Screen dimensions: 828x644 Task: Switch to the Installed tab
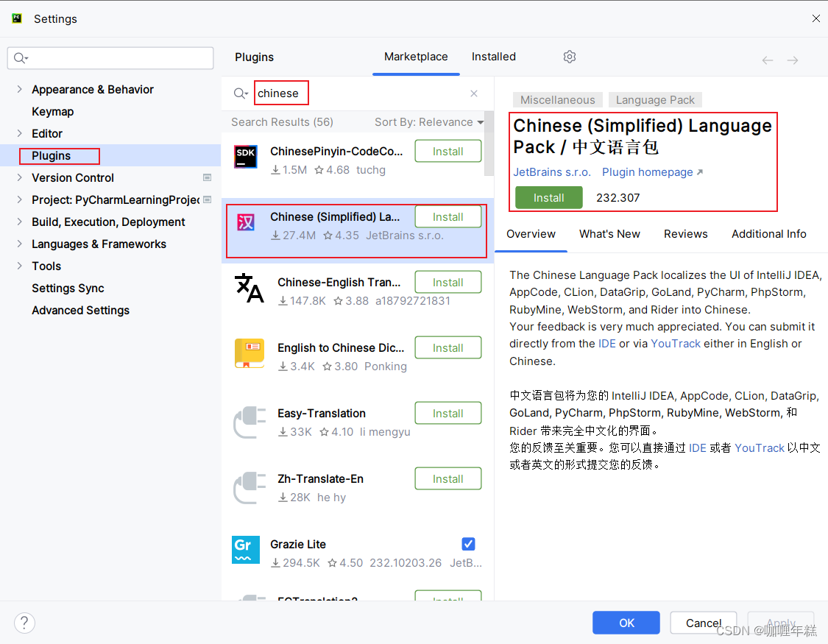(x=494, y=57)
